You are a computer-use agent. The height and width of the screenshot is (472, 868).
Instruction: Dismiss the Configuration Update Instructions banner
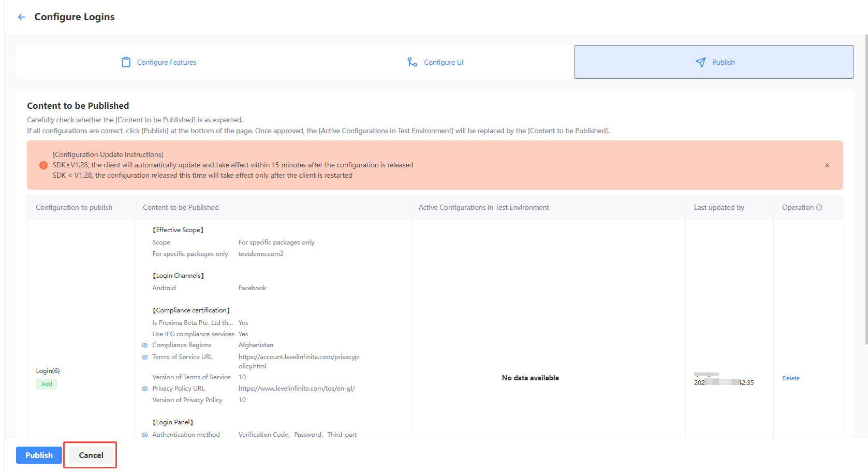point(827,165)
